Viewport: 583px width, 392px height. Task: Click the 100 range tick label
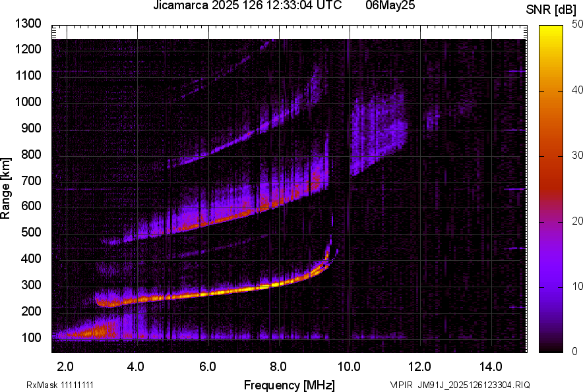click(x=31, y=337)
